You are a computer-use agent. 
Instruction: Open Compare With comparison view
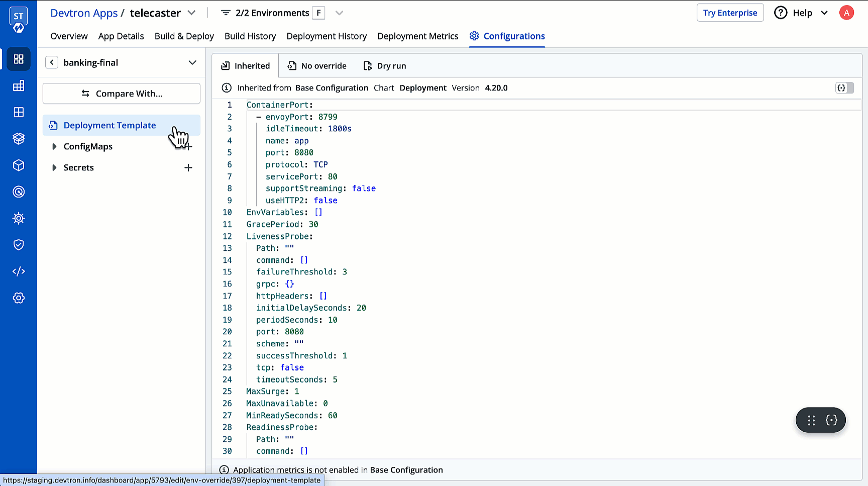point(121,93)
